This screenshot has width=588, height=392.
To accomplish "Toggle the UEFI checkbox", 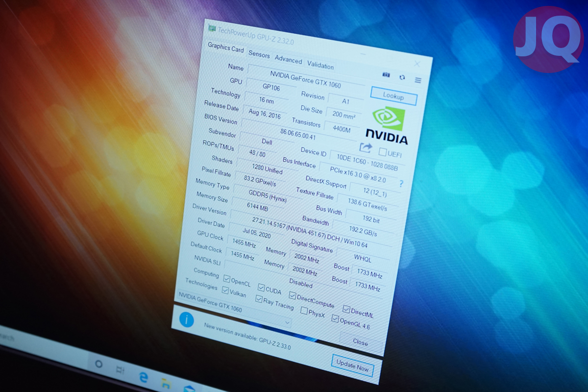I will pos(383,152).
